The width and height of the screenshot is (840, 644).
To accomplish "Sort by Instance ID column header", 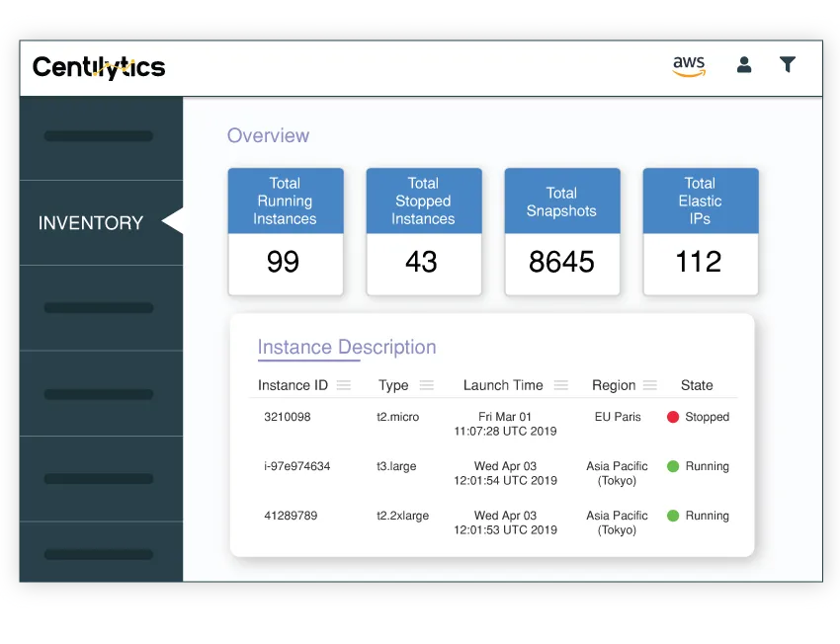I will [x=293, y=385].
